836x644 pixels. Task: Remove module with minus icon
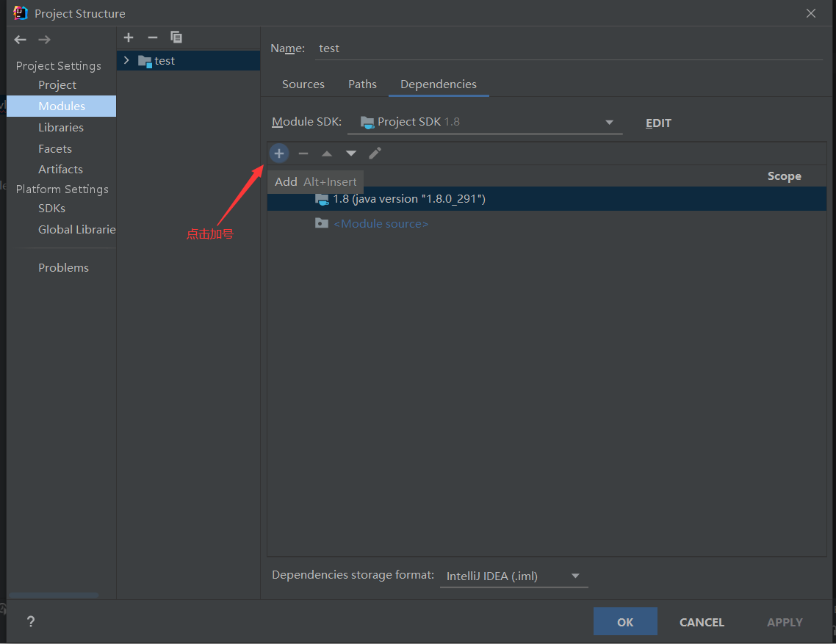point(153,37)
